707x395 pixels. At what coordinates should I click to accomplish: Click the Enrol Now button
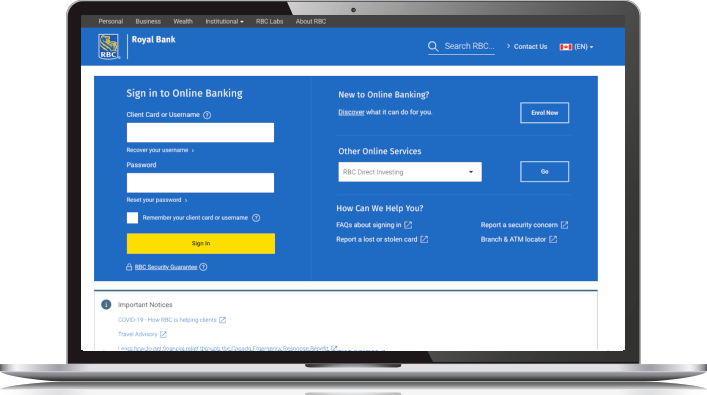pyautogui.click(x=544, y=113)
